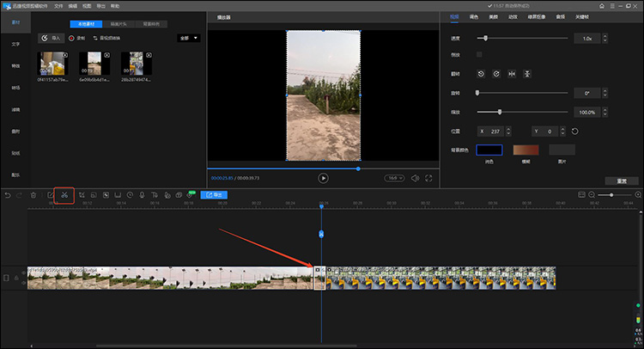Image resolution: width=644 pixels, height=349 pixels.
Task: Switch to the keyframe tab (关键帧)
Action: tap(582, 17)
